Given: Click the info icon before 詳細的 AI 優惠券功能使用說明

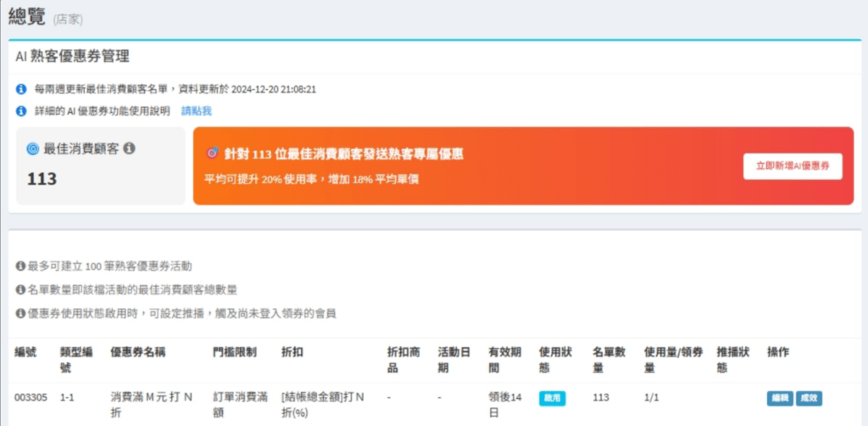Looking at the screenshot, I should click(x=21, y=111).
